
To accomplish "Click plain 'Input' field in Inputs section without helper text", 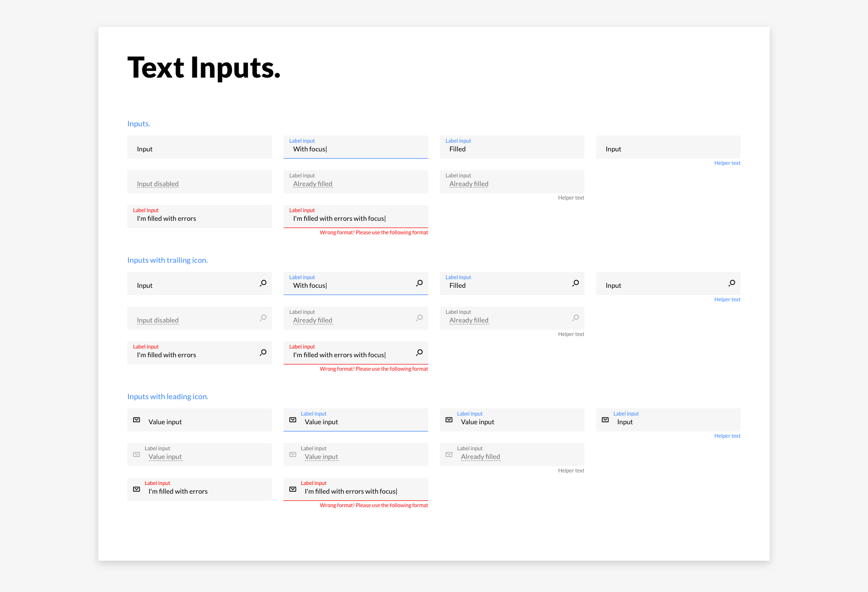I will click(200, 147).
